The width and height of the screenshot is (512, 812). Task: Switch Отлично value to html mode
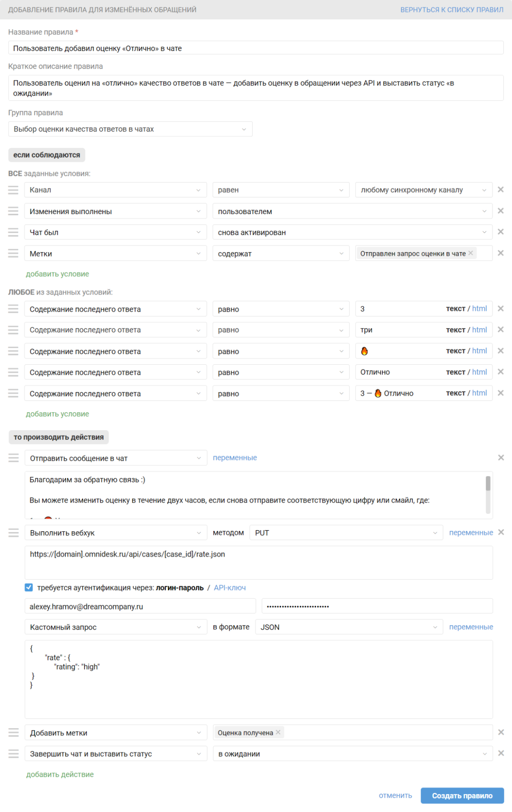tap(479, 372)
